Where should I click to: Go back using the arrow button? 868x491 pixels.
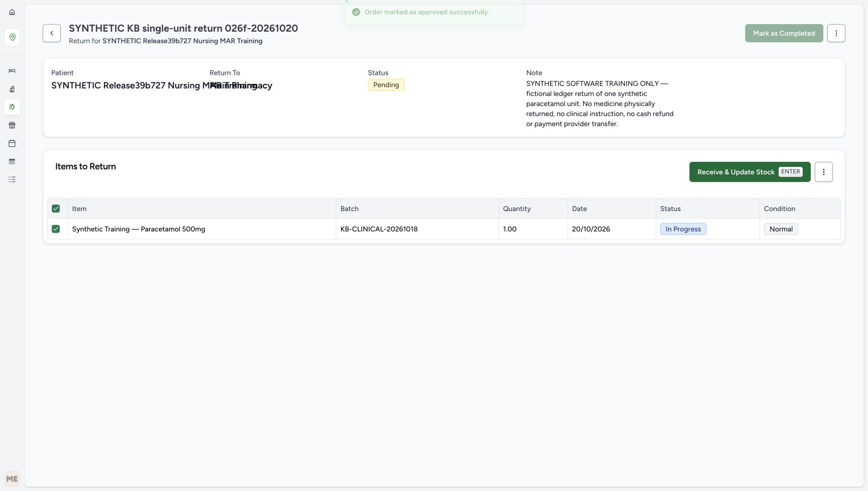tap(52, 33)
